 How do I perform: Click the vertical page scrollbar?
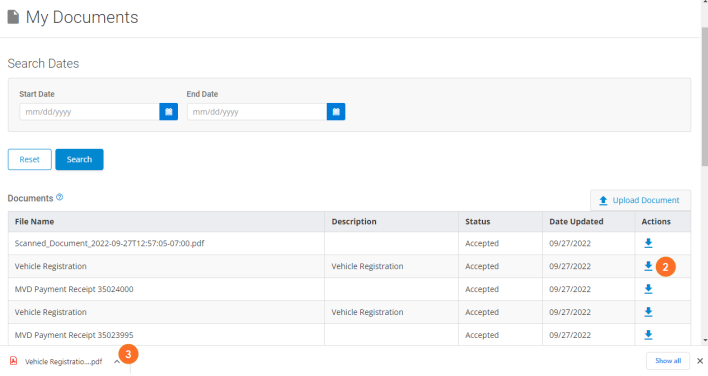704,96
